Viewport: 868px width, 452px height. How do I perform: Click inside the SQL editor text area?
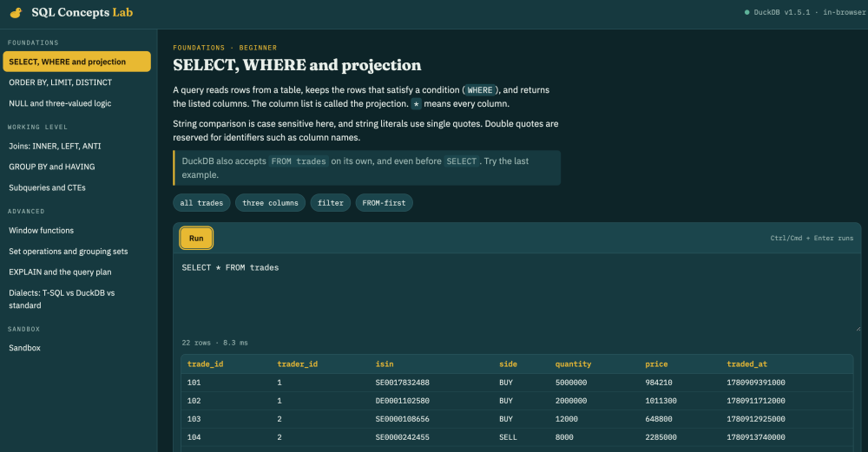[517, 293]
